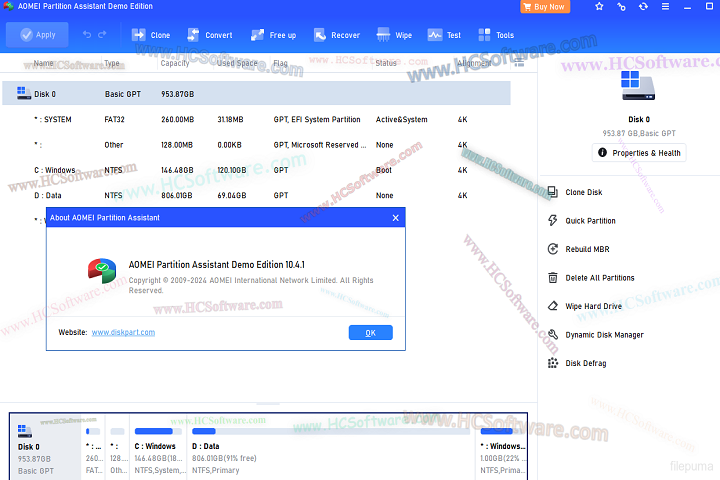Select C: Windows block in the disk map
Image resolution: width=720 pixels, height=480 pixels.
(158, 447)
